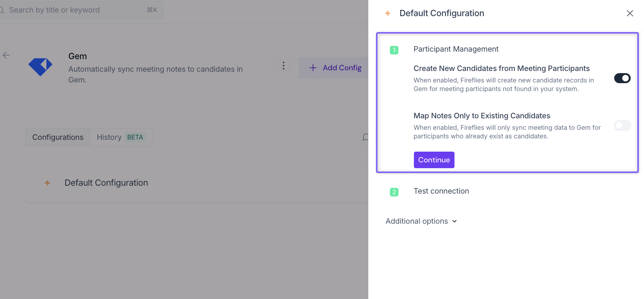Click the Gem diamond logo
The height and width of the screenshot is (299, 644).
click(40, 67)
